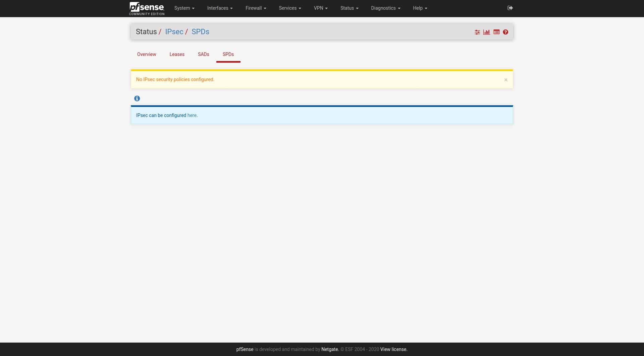Open the Status dropdown menu
The width and height of the screenshot is (644, 356).
click(349, 8)
